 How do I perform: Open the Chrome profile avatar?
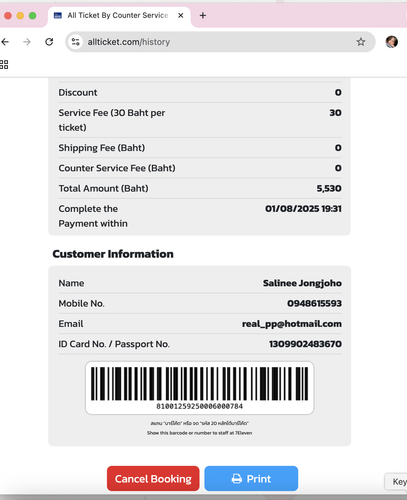(x=392, y=42)
